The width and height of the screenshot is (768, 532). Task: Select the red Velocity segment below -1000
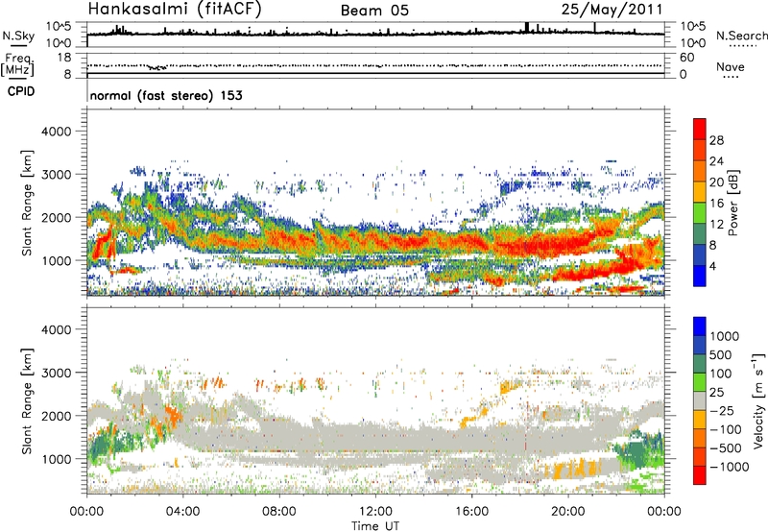[700, 475]
